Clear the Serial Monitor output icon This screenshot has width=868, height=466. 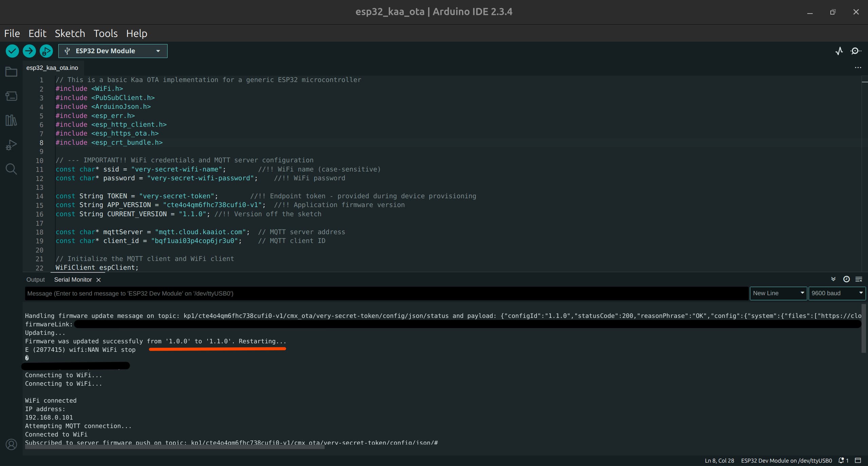[859, 279]
